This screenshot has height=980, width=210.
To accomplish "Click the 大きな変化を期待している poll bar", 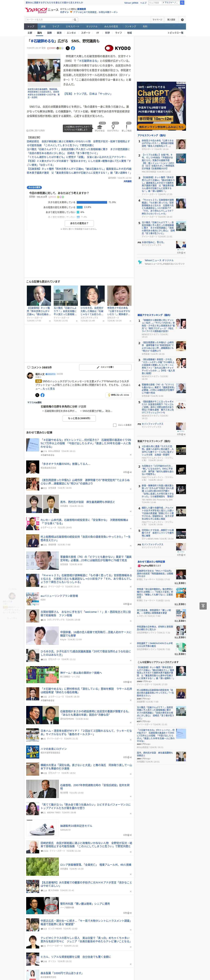I will (x=92, y=202).
